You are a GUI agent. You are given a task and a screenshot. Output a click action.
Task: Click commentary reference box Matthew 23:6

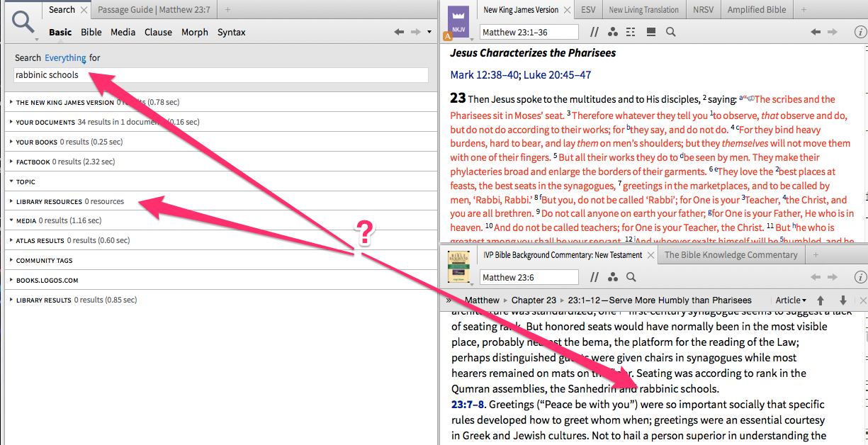pyautogui.click(x=529, y=277)
